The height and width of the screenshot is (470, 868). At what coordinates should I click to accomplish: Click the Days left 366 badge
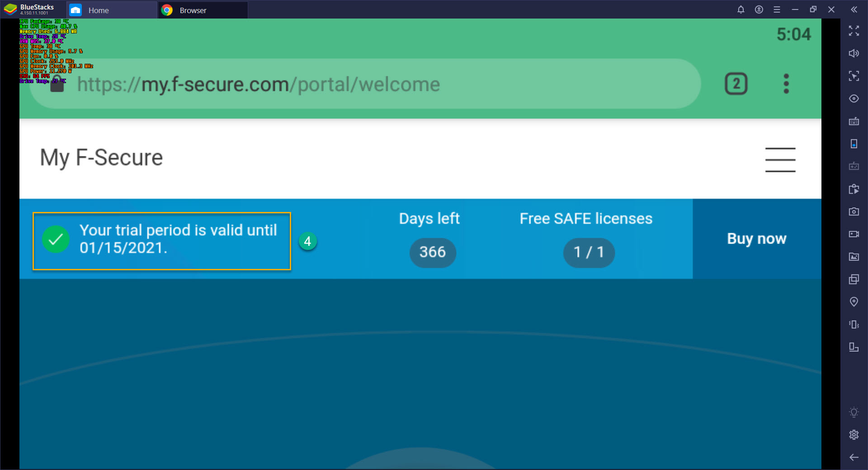(433, 252)
